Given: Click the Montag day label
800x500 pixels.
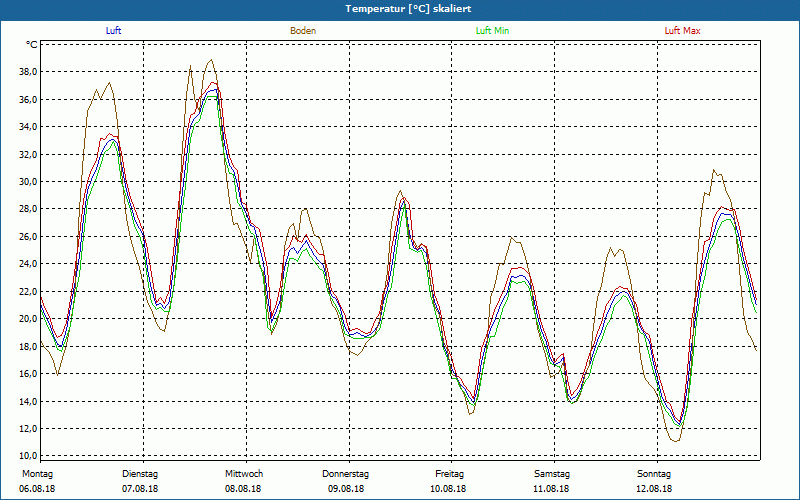Looking at the screenshot, I should click(x=37, y=474).
